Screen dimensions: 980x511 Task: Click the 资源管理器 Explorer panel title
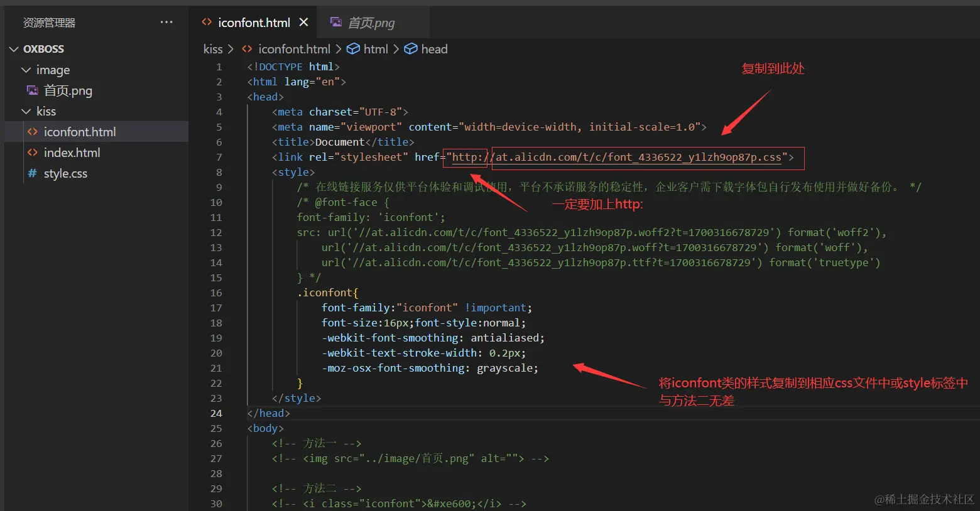coord(49,23)
